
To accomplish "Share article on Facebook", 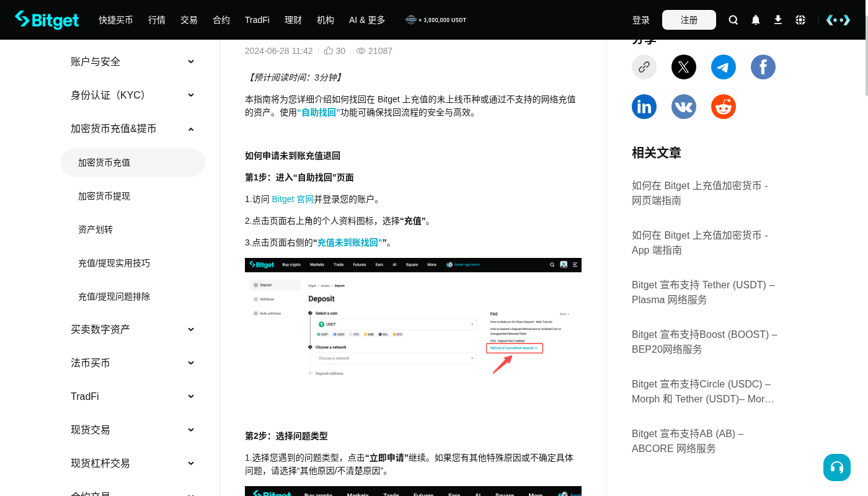I will tap(763, 67).
